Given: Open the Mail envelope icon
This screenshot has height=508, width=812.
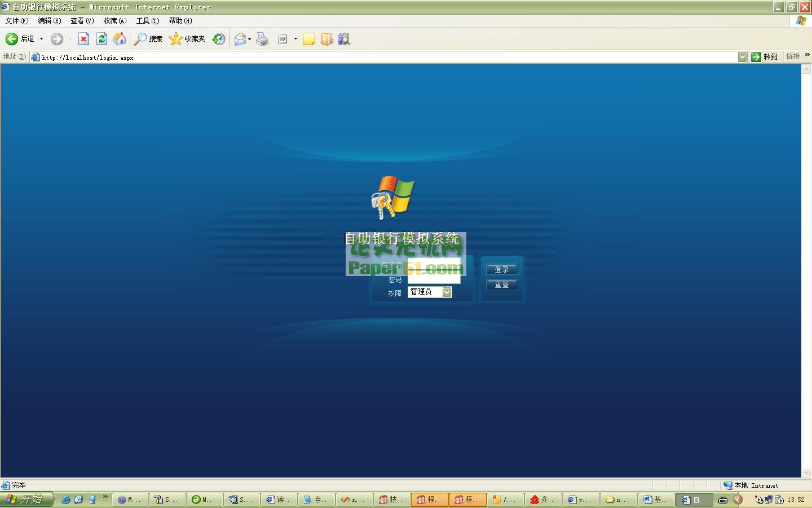Looking at the screenshot, I should tap(240, 39).
